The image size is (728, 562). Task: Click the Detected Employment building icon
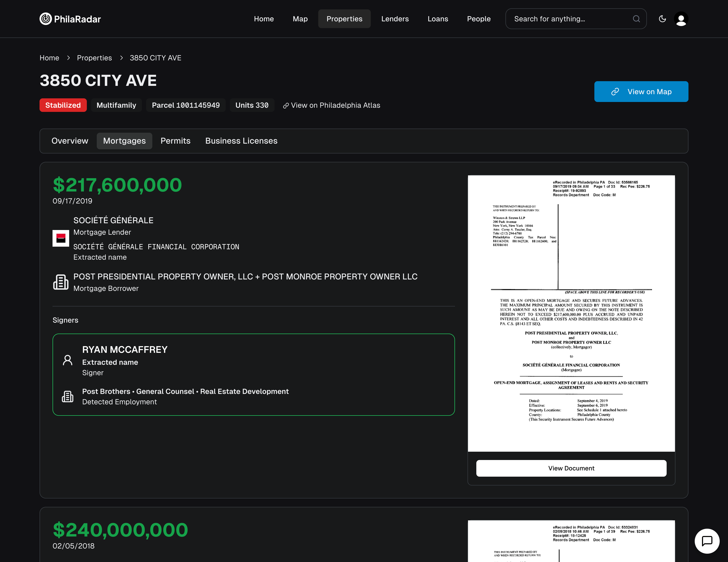coord(68,396)
